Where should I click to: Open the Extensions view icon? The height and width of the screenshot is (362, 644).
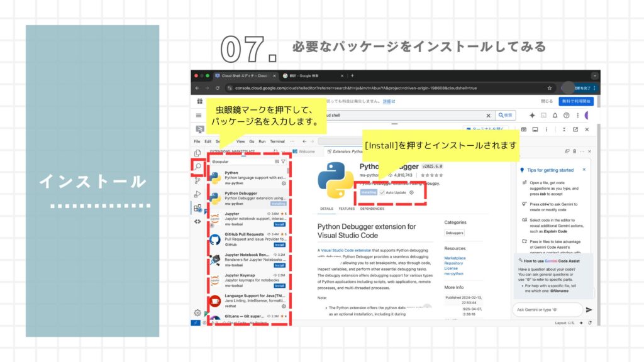coord(197,208)
